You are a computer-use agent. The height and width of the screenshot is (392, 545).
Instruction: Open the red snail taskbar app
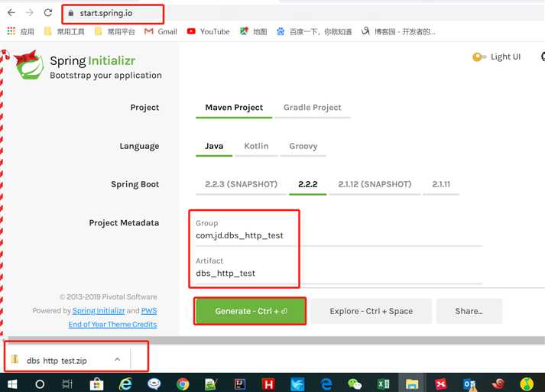click(x=498, y=384)
